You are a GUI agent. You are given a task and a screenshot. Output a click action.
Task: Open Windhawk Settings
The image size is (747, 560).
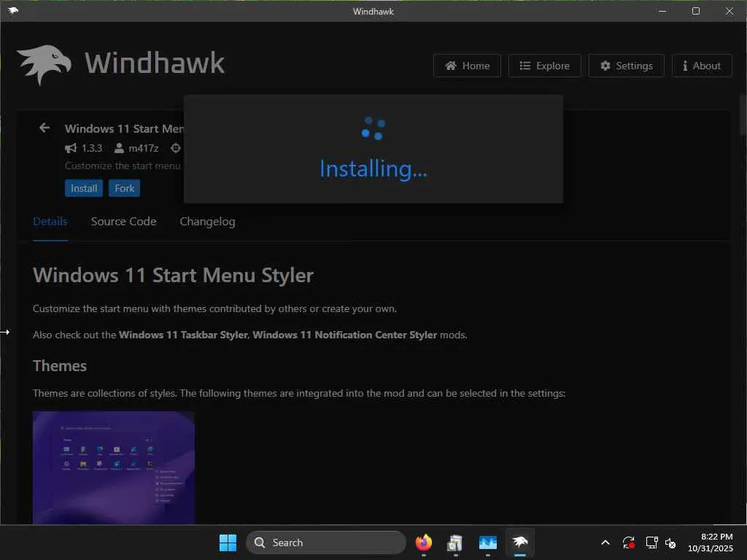[x=626, y=66]
